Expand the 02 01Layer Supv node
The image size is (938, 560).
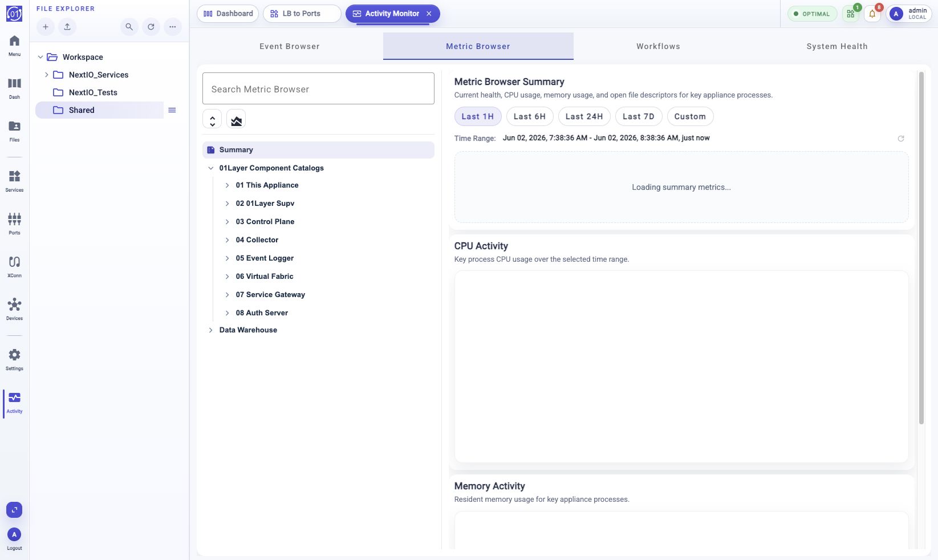pos(228,204)
